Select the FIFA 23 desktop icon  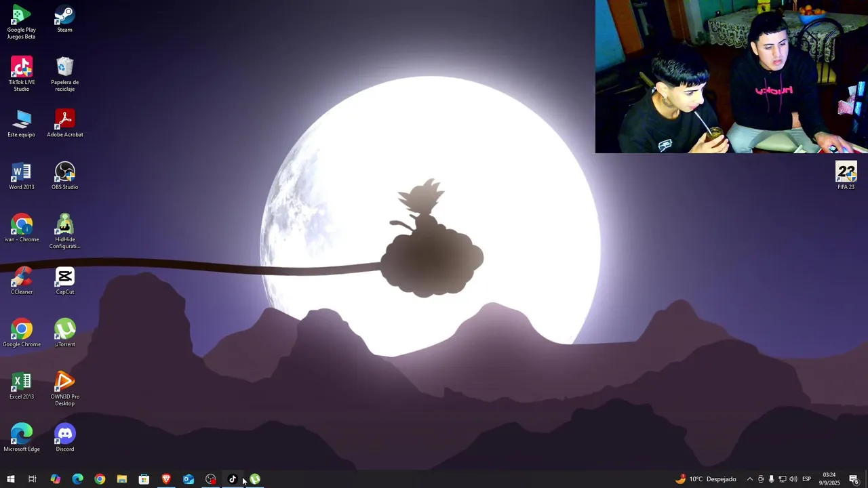846,176
